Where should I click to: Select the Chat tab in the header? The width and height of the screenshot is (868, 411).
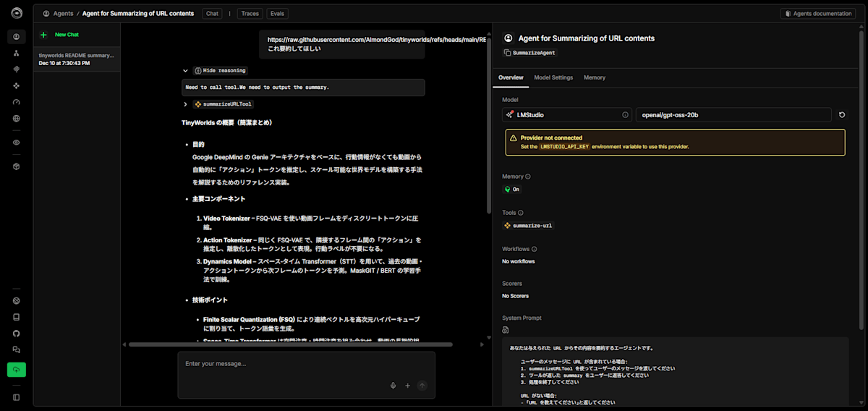tap(213, 13)
